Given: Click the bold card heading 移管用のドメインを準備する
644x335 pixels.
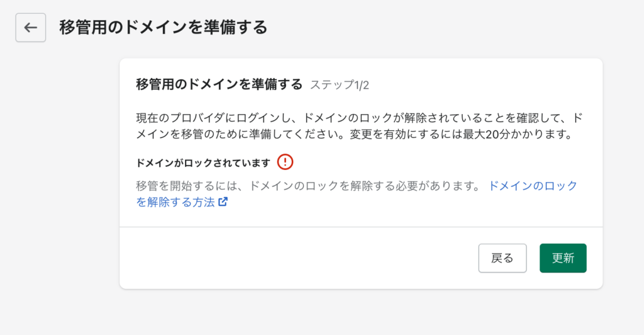Looking at the screenshot, I should (x=219, y=84).
